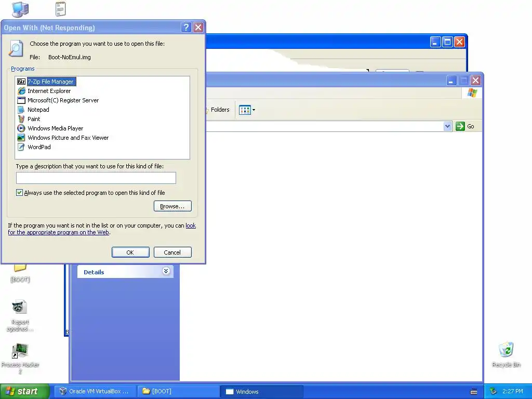Click the Paint brush-cup icon

21,119
